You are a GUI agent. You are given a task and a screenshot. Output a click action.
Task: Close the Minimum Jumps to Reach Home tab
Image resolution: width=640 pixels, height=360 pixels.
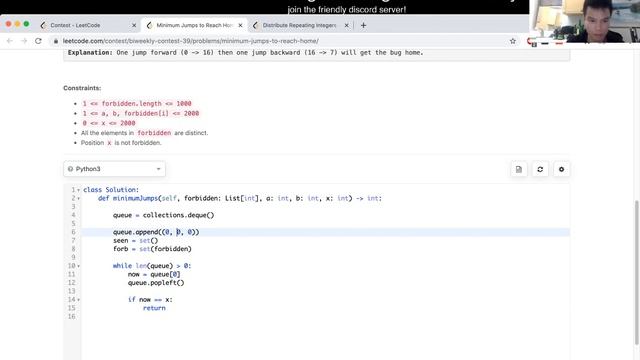tap(240, 25)
